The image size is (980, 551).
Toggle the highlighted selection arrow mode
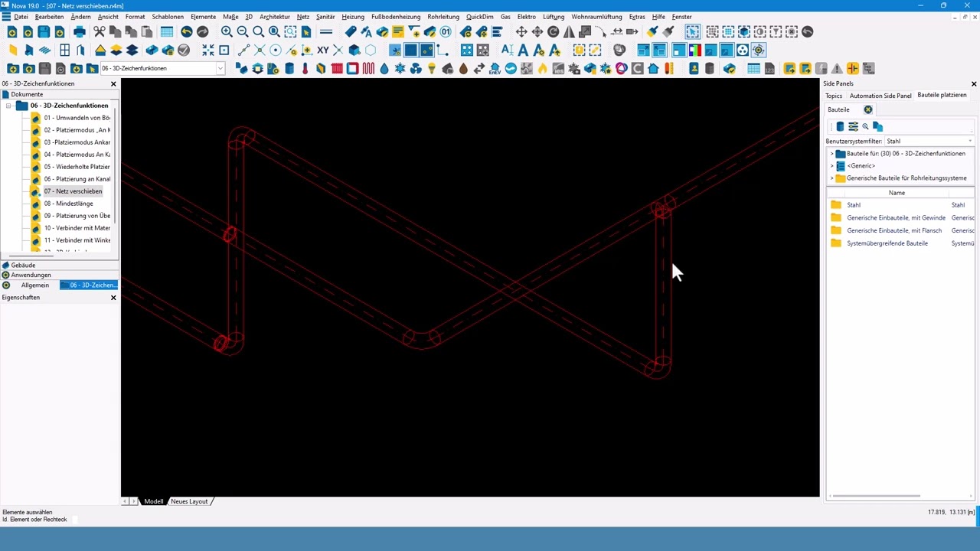click(x=692, y=32)
